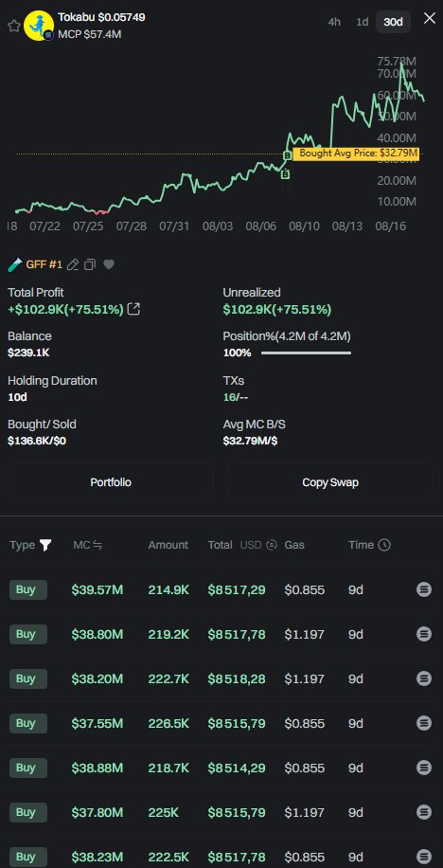Click the Position% progress bar
This screenshot has height=868, width=443.
[x=306, y=353]
